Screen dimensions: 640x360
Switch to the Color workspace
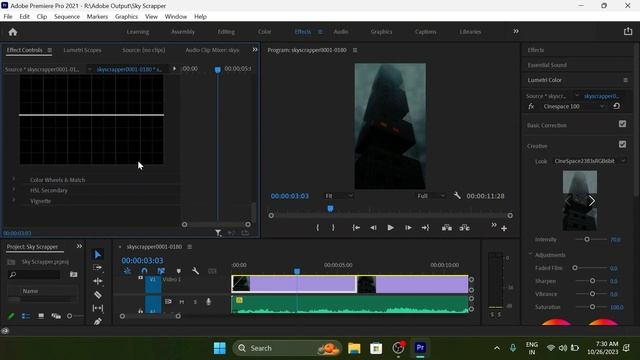(264, 32)
